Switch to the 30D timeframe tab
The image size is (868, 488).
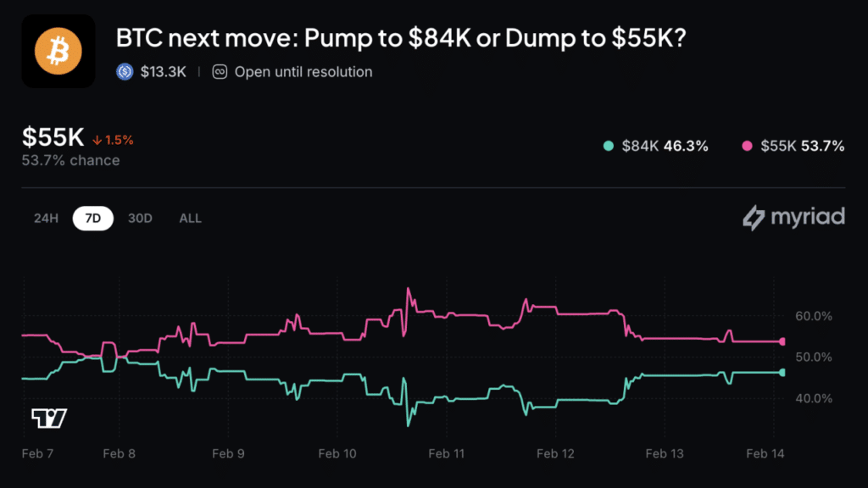click(140, 218)
